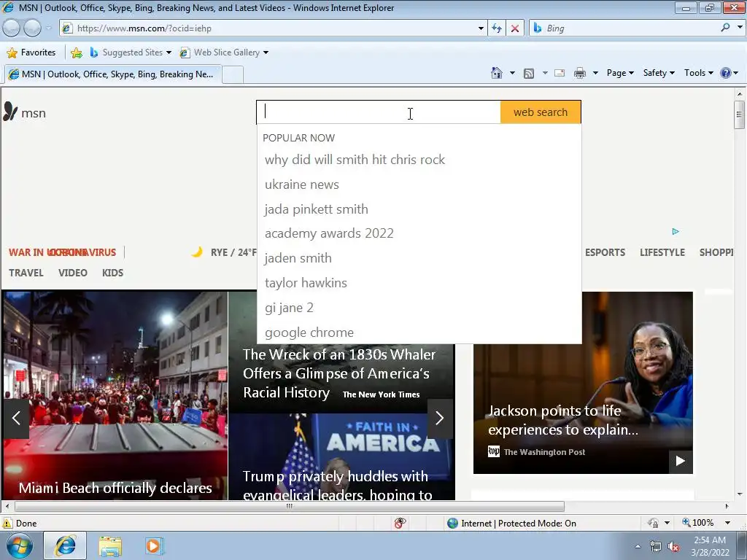Play the Jackson video
Image resolution: width=747 pixels, height=560 pixels.
point(681,461)
